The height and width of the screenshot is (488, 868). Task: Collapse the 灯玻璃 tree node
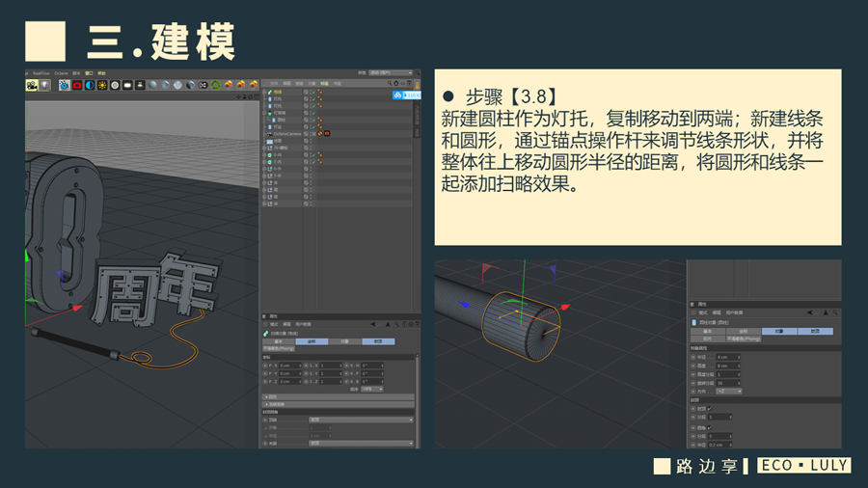(264, 113)
